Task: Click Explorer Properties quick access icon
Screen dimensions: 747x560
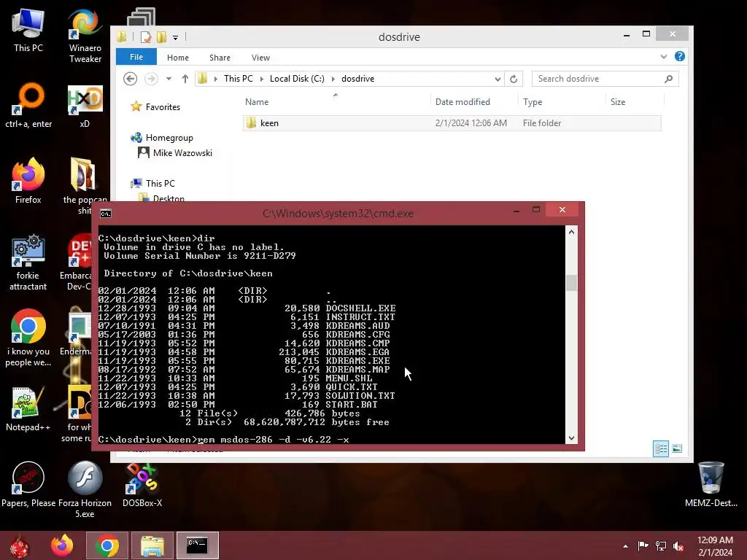Action: click(146, 36)
